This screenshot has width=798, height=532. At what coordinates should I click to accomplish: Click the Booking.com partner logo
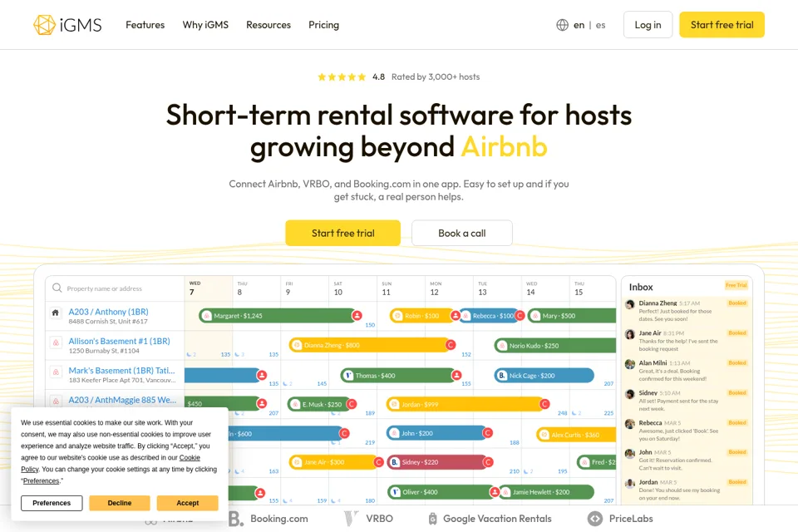(x=268, y=519)
